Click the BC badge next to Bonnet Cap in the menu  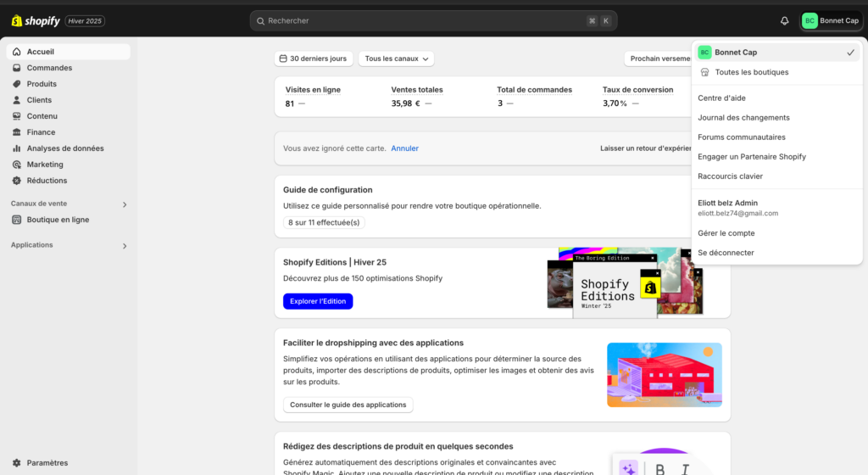point(704,52)
